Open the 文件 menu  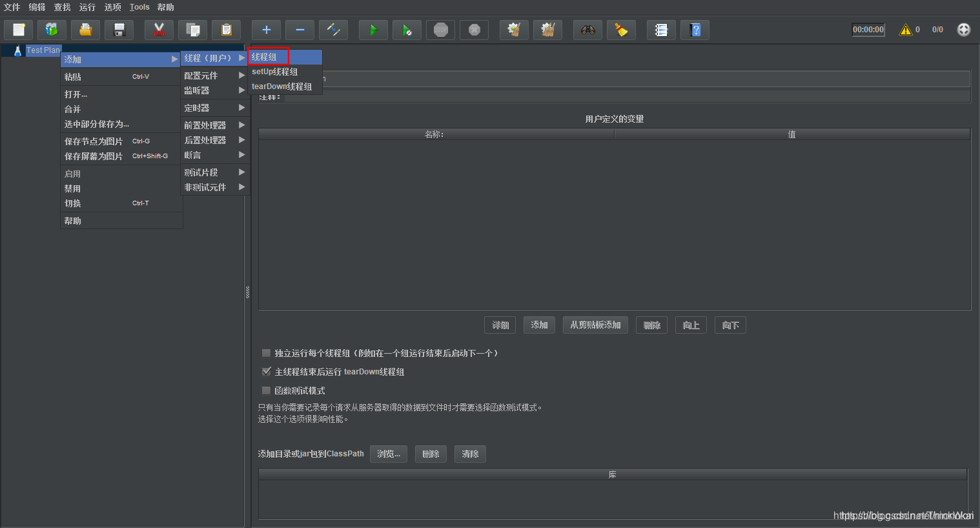[x=12, y=7]
